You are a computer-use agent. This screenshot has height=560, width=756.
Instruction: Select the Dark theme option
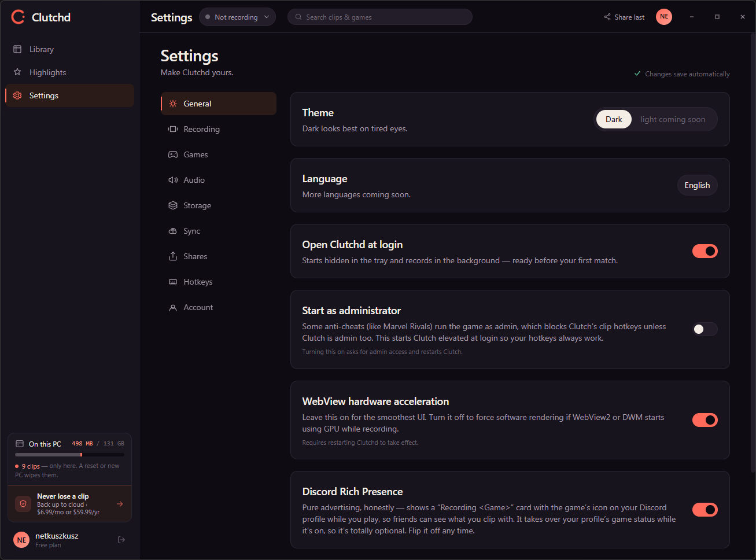614,119
